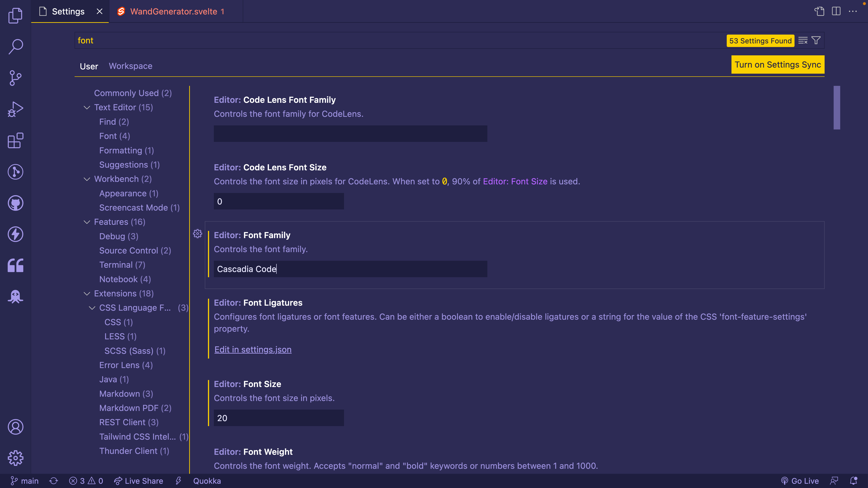Open the Thunder Client lightning icon

pos(16,235)
